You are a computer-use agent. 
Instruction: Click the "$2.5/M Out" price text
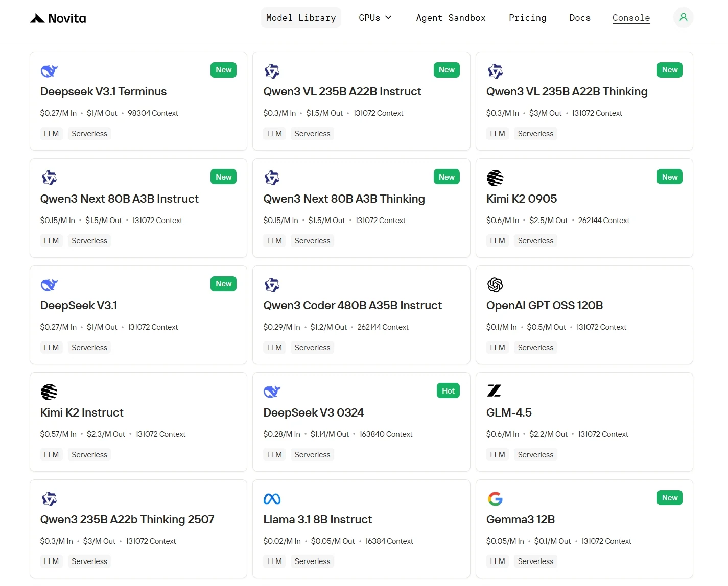click(548, 221)
